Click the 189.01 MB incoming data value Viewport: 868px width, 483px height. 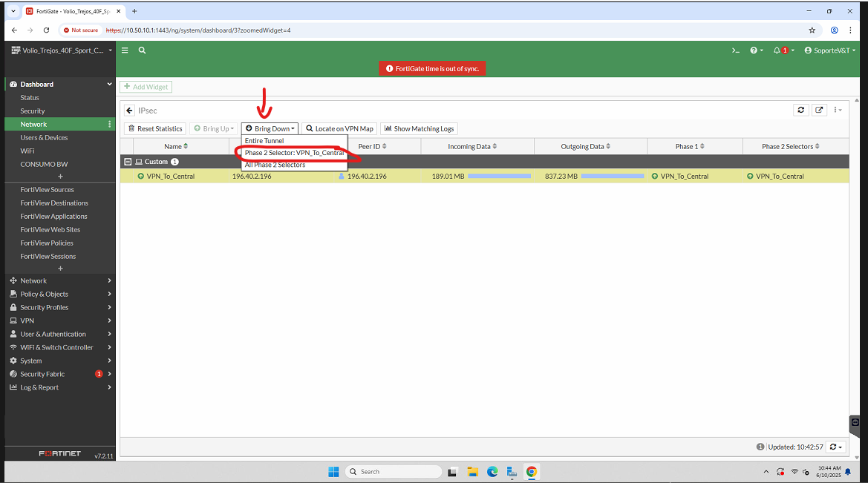point(448,177)
